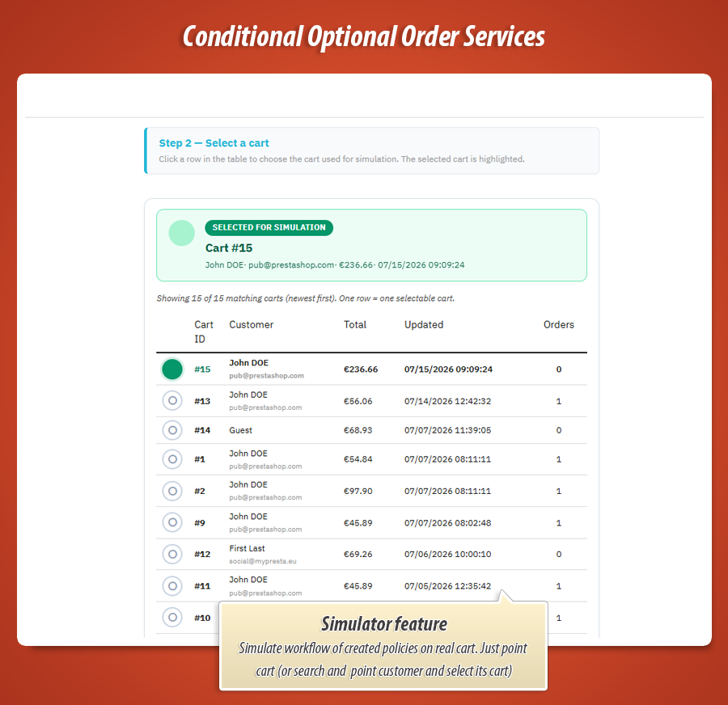This screenshot has height=705, width=728.
Task: Select cart #11 radio button
Action: 172,585
